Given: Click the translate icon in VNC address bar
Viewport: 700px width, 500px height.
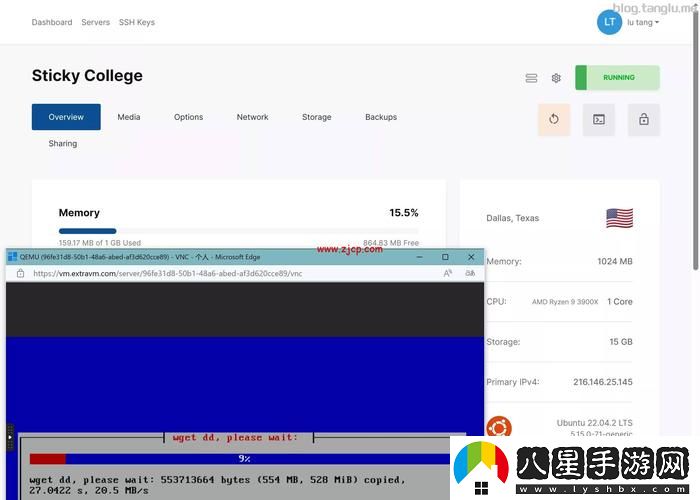Looking at the screenshot, I should pyautogui.click(x=470, y=273).
